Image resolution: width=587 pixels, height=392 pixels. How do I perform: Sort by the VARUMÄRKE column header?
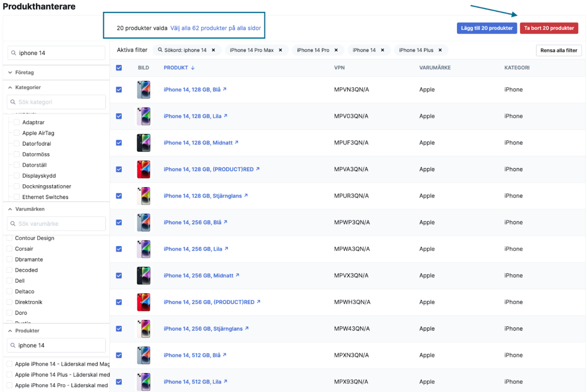point(435,68)
